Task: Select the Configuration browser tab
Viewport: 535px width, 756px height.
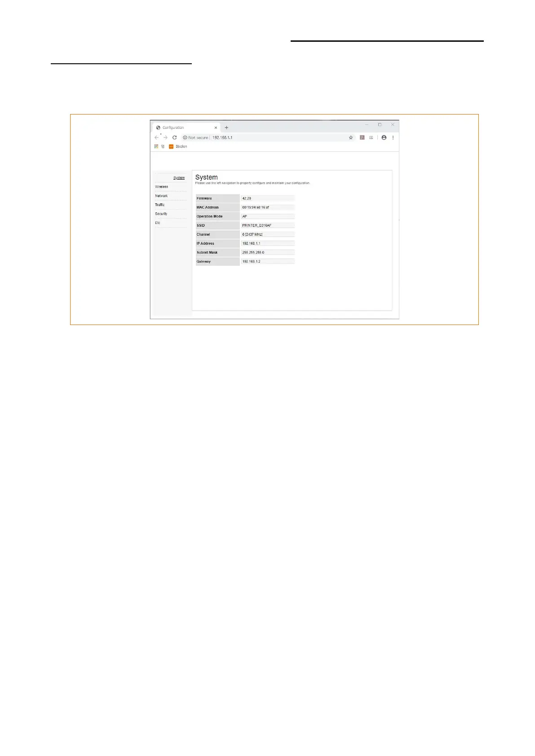Action: click(x=186, y=127)
